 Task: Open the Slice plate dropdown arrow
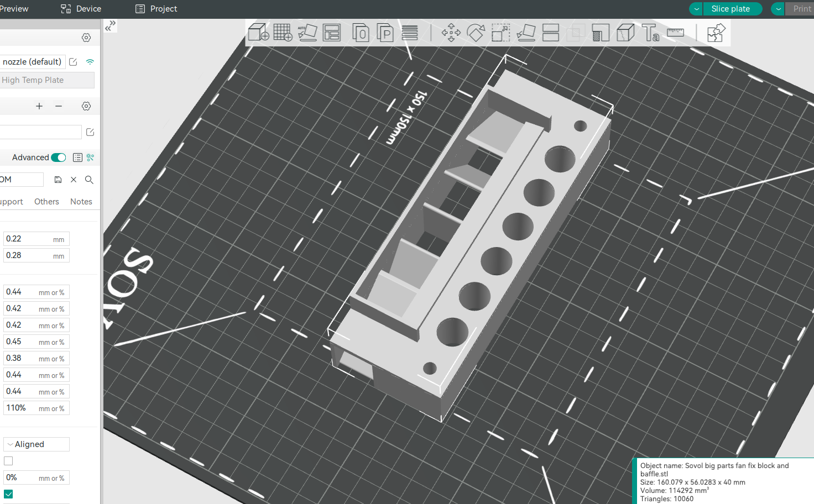point(697,9)
